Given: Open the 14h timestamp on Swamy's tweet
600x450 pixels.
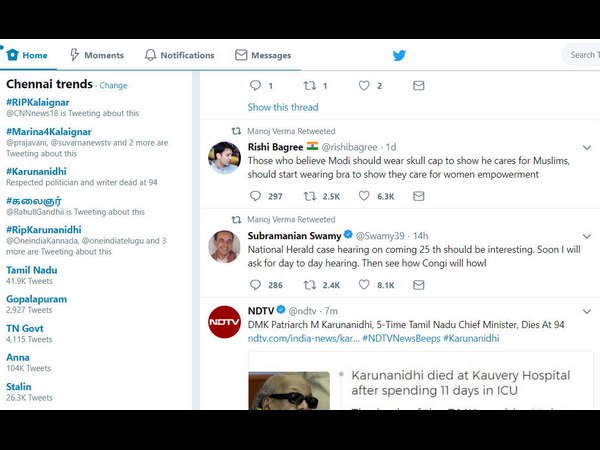Looking at the screenshot, I should point(421,236).
